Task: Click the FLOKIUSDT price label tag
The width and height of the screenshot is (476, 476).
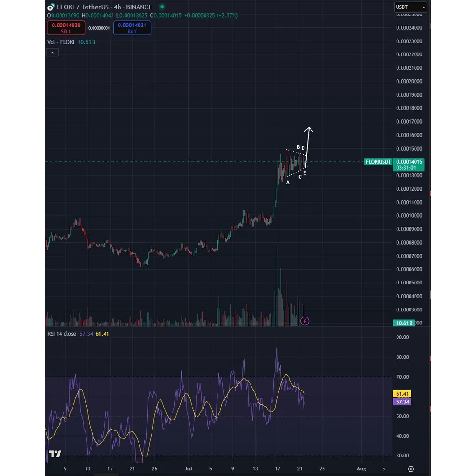Action: [378, 162]
